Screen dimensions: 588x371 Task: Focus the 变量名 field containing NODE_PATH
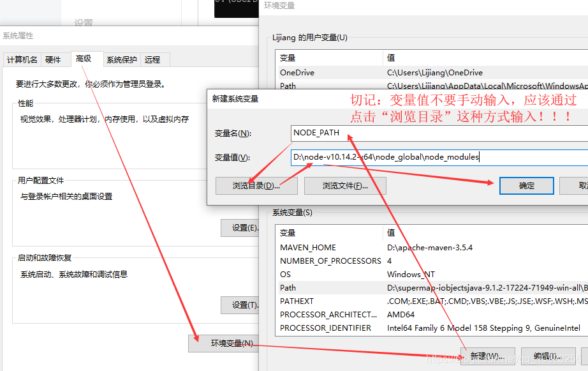click(x=439, y=133)
